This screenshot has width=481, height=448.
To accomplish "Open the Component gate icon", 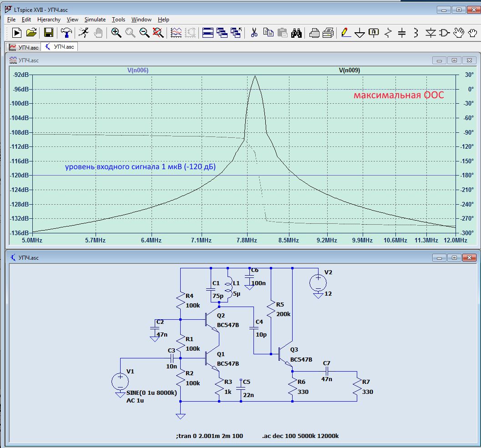I will click(x=445, y=32).
